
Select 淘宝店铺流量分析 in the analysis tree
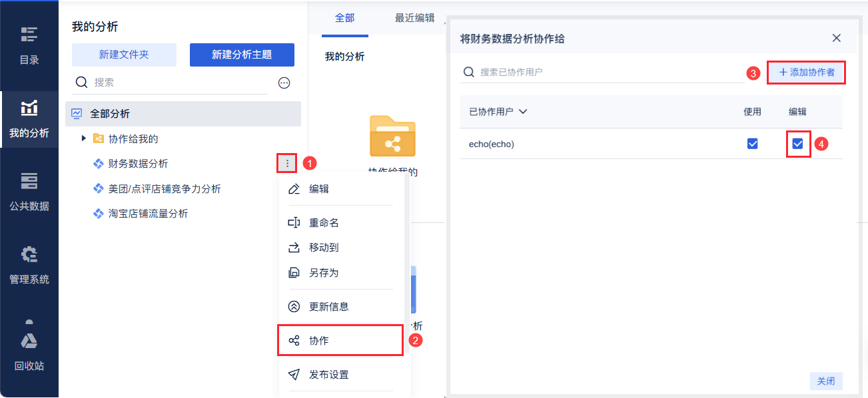(148, 214)
